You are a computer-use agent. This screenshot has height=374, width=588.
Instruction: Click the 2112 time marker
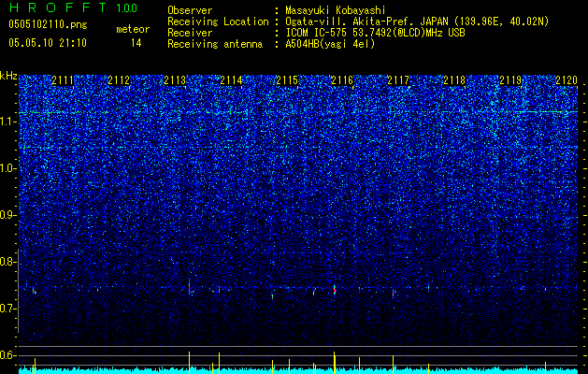tap(119, 79)
